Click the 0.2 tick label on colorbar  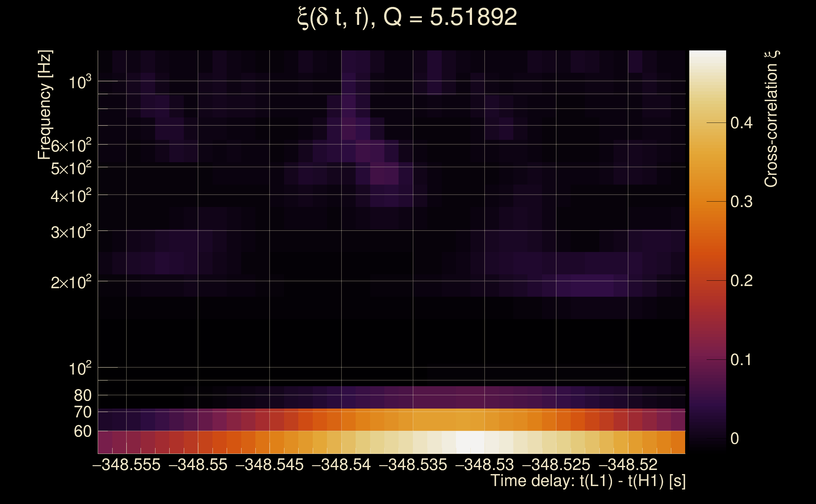741,281
